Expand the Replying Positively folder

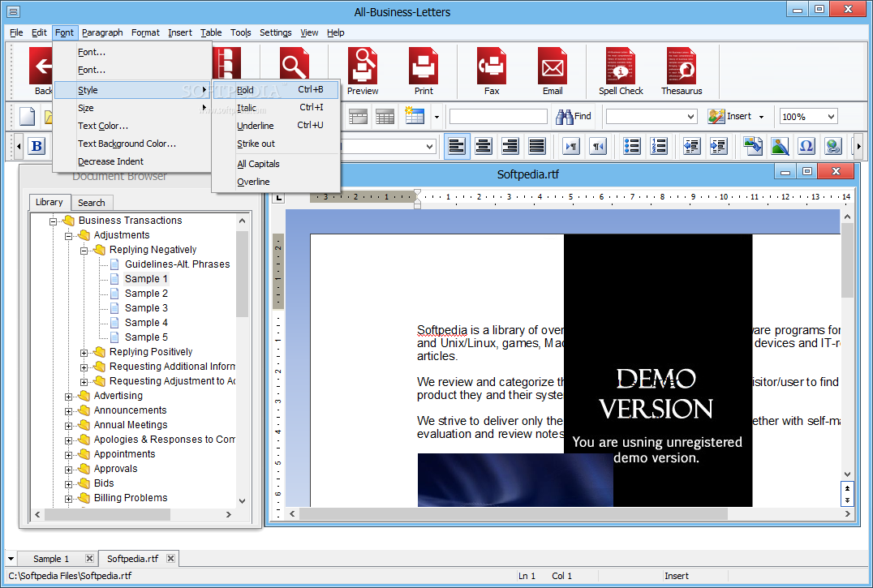click(x=84, y=353)
